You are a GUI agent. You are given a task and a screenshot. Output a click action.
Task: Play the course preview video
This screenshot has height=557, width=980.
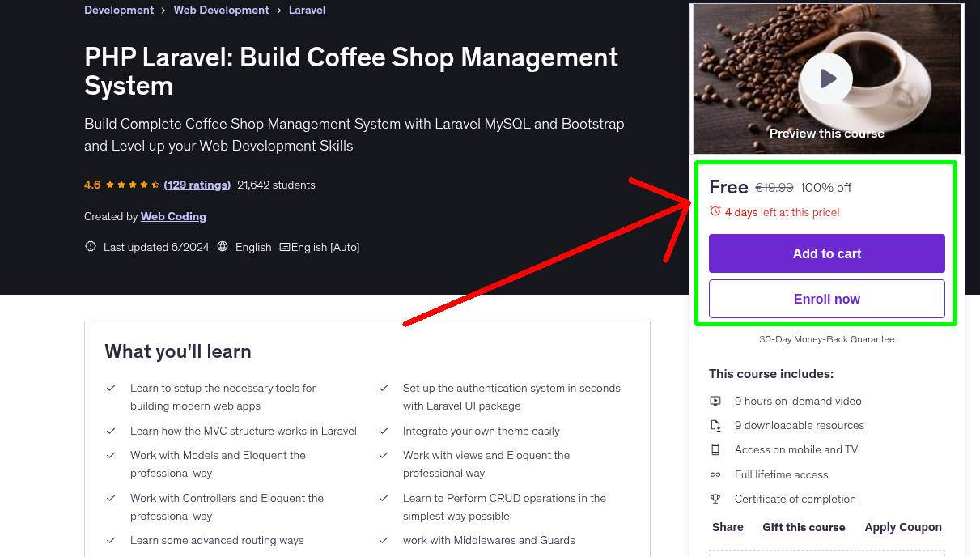pyautogui.click(x=827, y=79)
